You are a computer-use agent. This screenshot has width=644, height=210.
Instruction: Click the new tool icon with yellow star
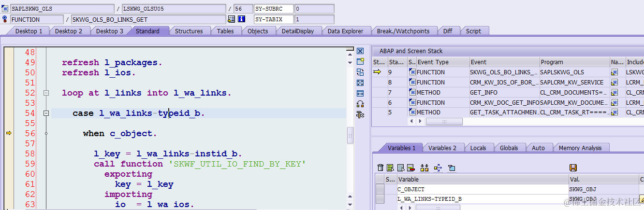pos(360,61)
